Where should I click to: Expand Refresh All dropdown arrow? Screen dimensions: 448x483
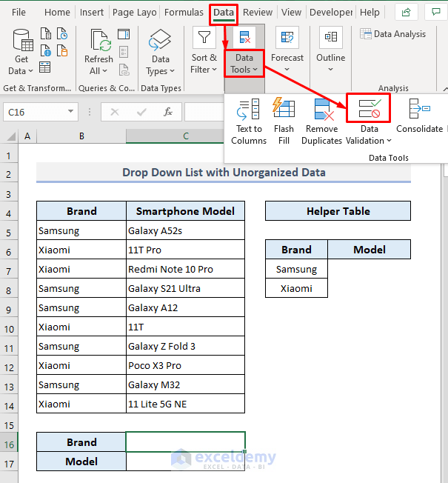point(104,71)
